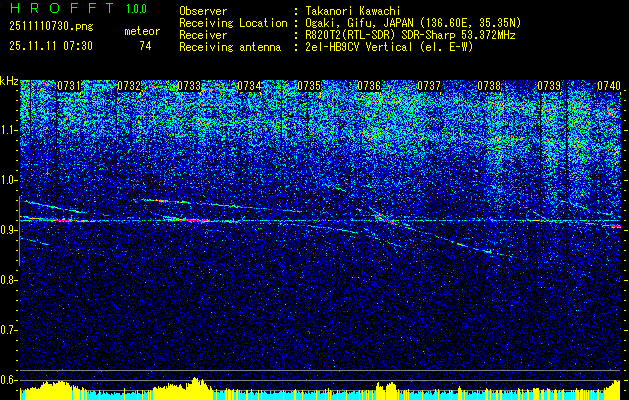
Task: Click the 0735 time marker
Action: 309,86
